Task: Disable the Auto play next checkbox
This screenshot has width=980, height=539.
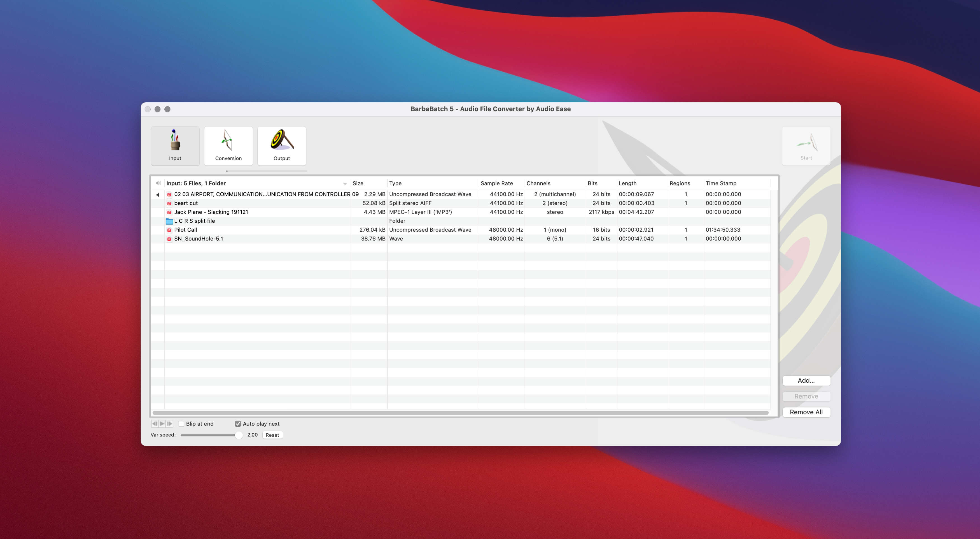Action: click(x=238, y=424)
